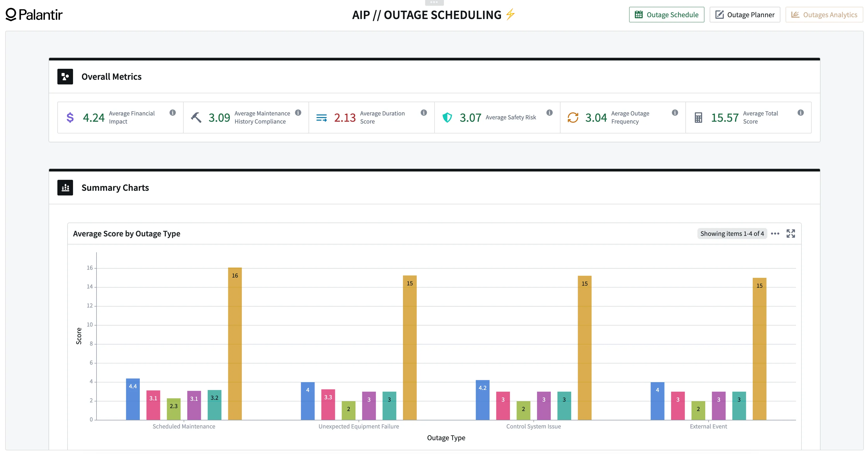
Task: Click Average Score by Outage Type title
Action: (x=126, y=234)
